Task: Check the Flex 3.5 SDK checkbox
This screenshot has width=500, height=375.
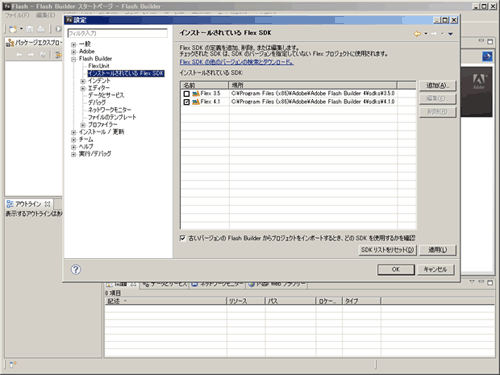Action: [x=187, y=94]
